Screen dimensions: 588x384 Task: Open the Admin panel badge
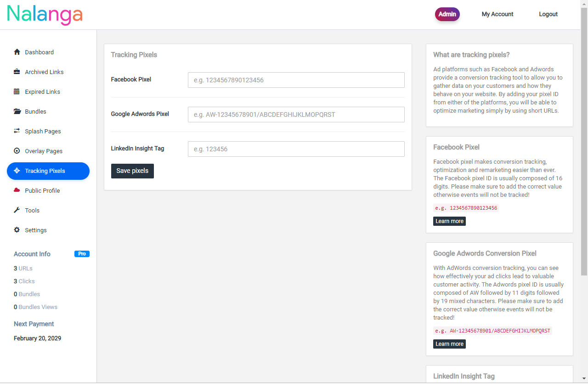(447, 14)
